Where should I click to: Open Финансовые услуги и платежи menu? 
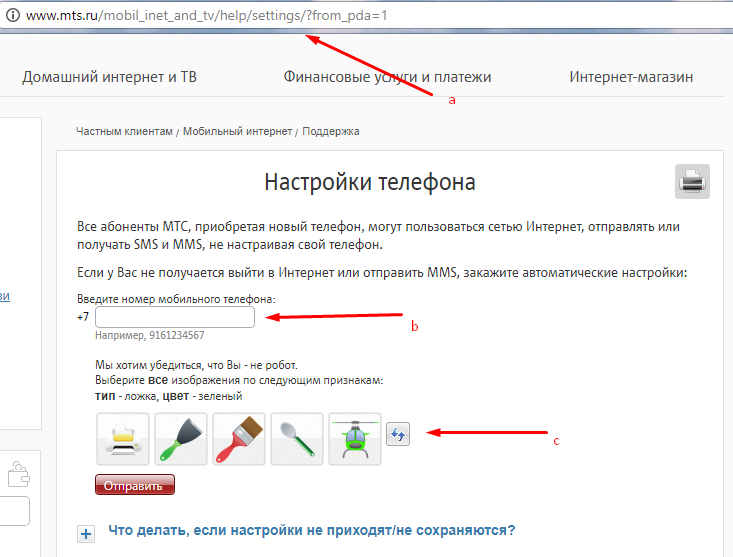point(387,77)
